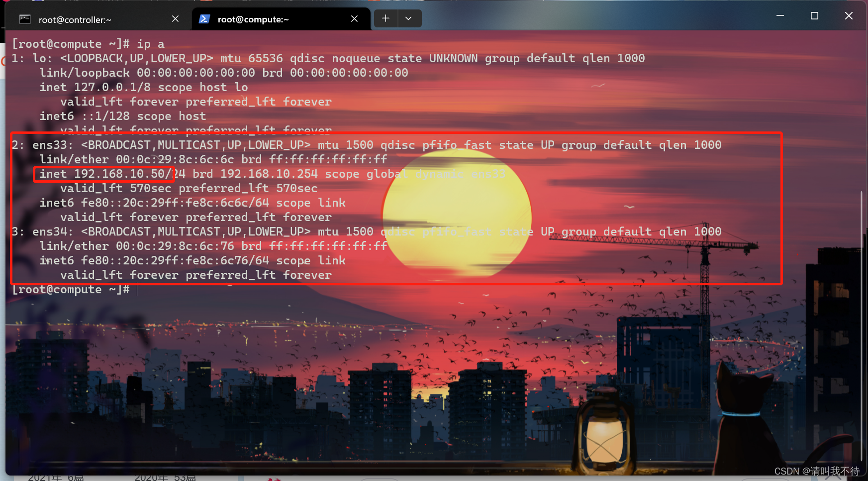Minimize the terminal window
This screenshot has width=868, height=481.
tap(780, 16)
